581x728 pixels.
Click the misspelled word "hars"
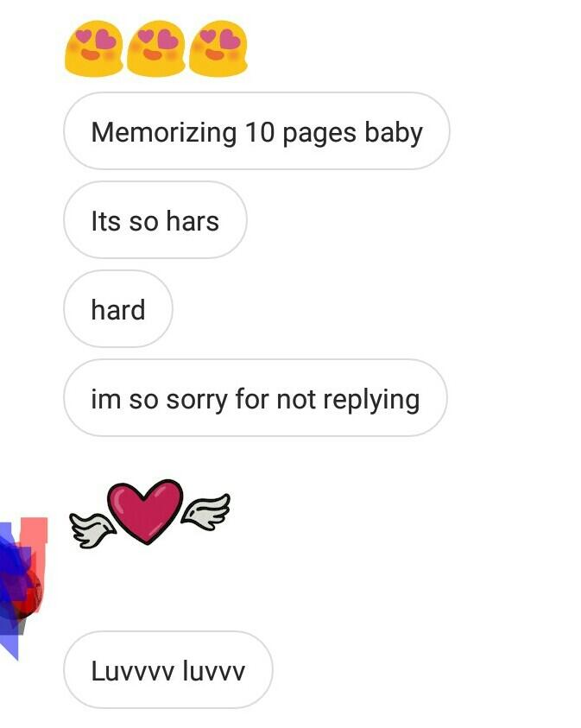193,220
